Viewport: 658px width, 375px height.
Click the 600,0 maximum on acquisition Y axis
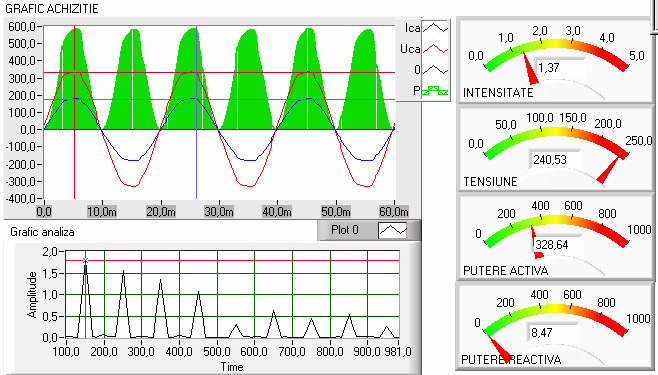point(21,26)
